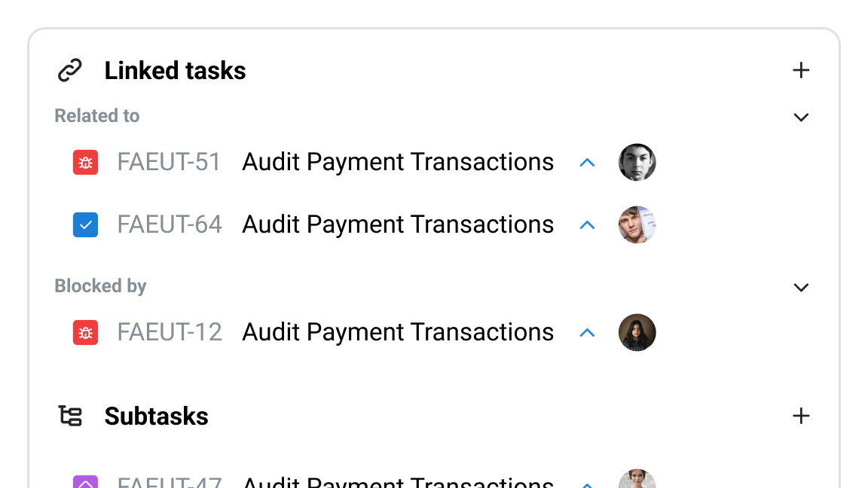
Task: Toggle the blue checkbox for FAEUT-64
Action: tap(85, 224)
